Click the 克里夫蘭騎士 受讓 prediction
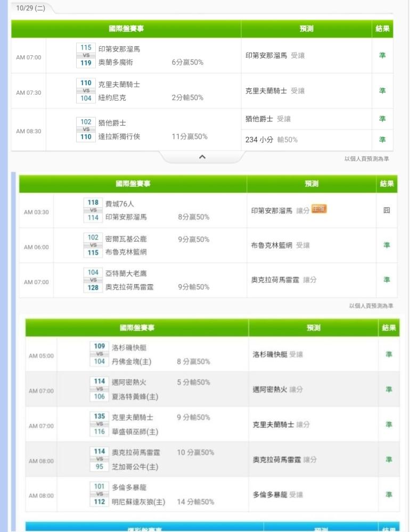This screenshot has width=417, height=532. 275,91
